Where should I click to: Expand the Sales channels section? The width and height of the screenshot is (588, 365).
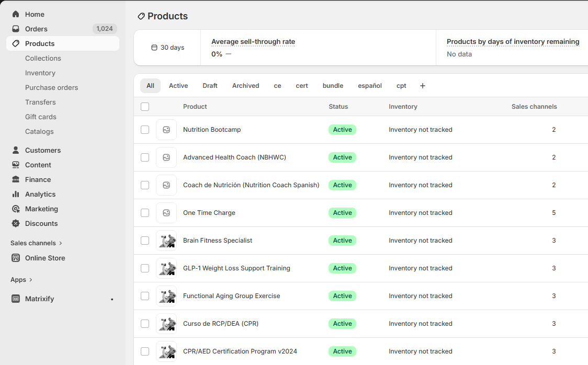pos(33,243)
